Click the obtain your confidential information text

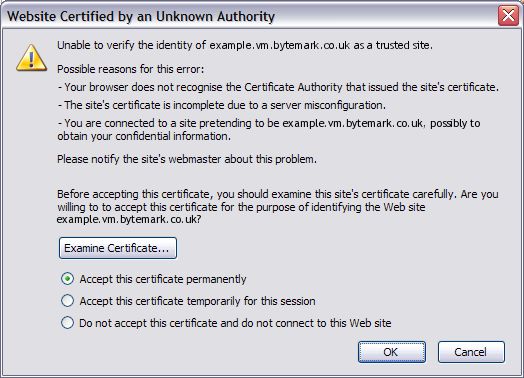click(144, 136)
